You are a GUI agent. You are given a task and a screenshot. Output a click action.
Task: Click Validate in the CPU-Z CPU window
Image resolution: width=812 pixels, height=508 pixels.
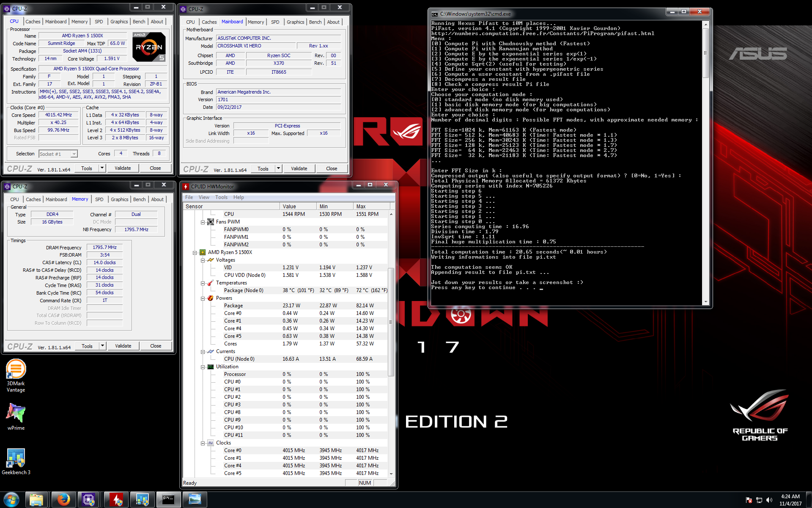[123, 168]
